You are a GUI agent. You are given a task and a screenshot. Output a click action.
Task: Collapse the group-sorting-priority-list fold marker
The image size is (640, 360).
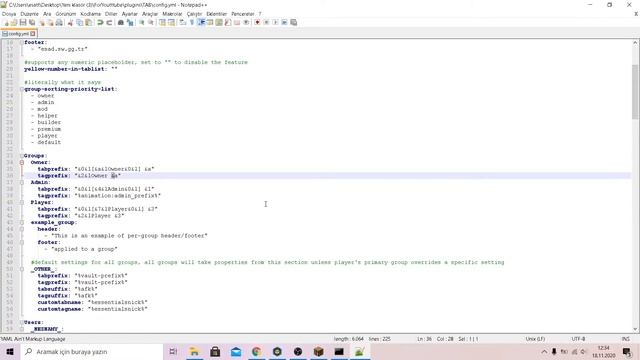[22, 89]
